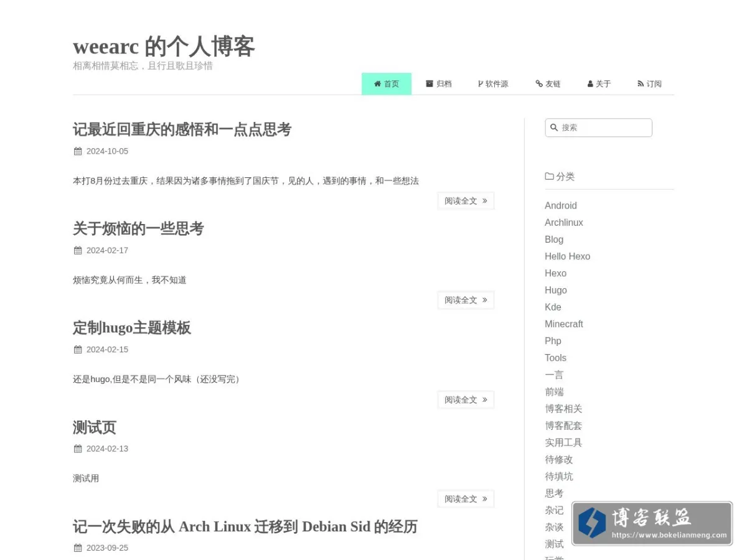Click 阅读全文 under the 重庆 post
The image size is (747, 560).
[466, 201]
